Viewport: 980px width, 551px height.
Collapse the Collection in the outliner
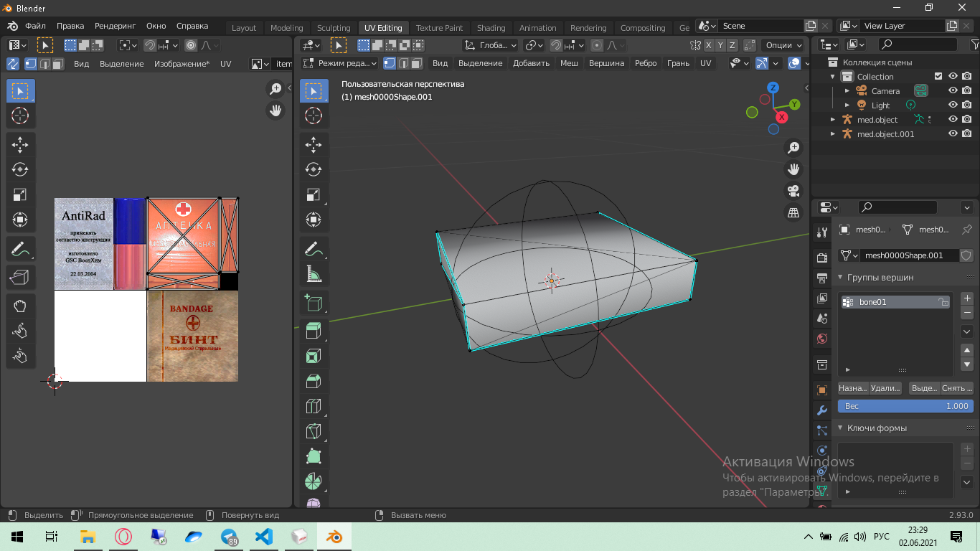(833, 77)
